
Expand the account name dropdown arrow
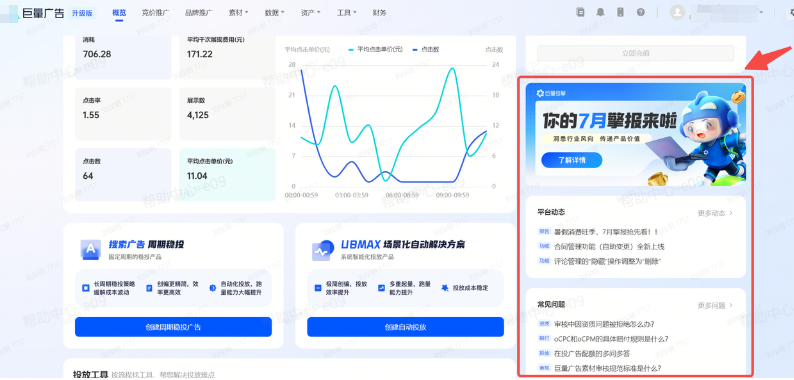(762, 12)
